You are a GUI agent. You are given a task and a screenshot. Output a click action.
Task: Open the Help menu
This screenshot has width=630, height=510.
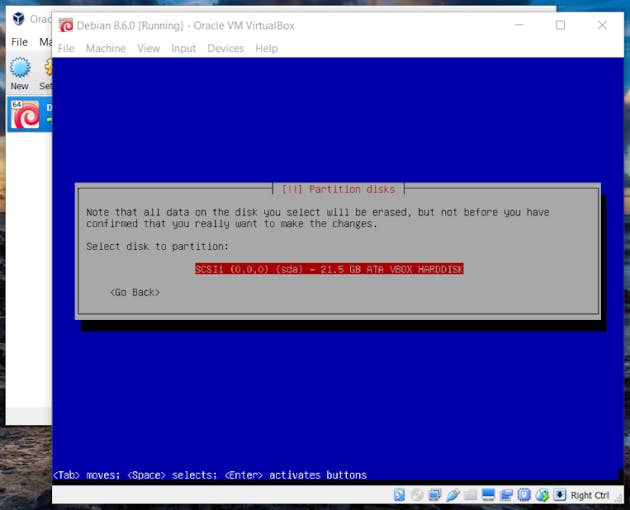click(266, 48)
